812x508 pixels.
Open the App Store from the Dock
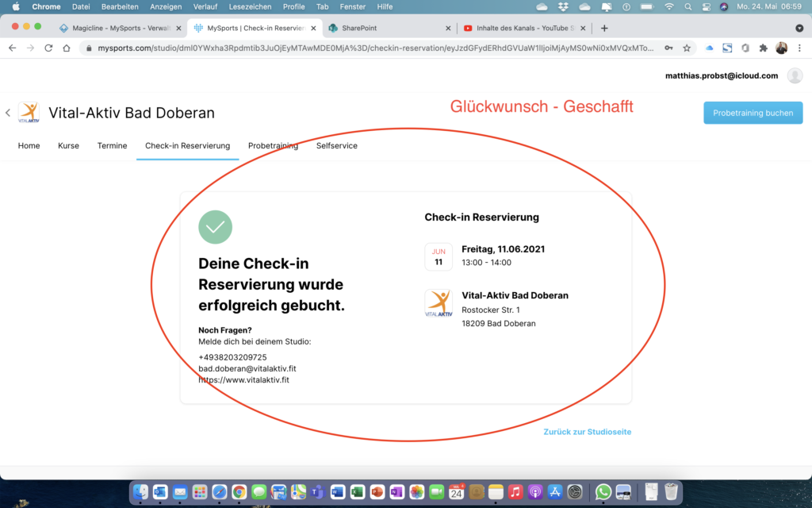pos(554,492)
